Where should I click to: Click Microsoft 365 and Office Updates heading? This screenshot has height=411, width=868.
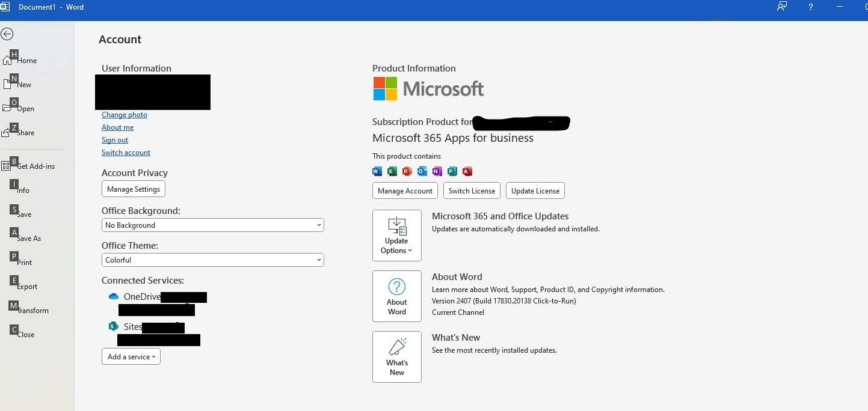(x=500, y=216)
